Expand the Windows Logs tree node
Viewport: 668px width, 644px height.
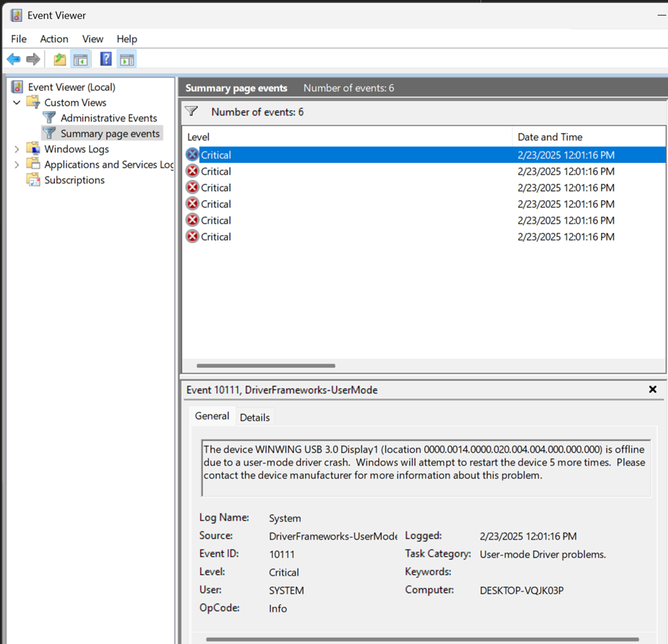tap(16, 149)
